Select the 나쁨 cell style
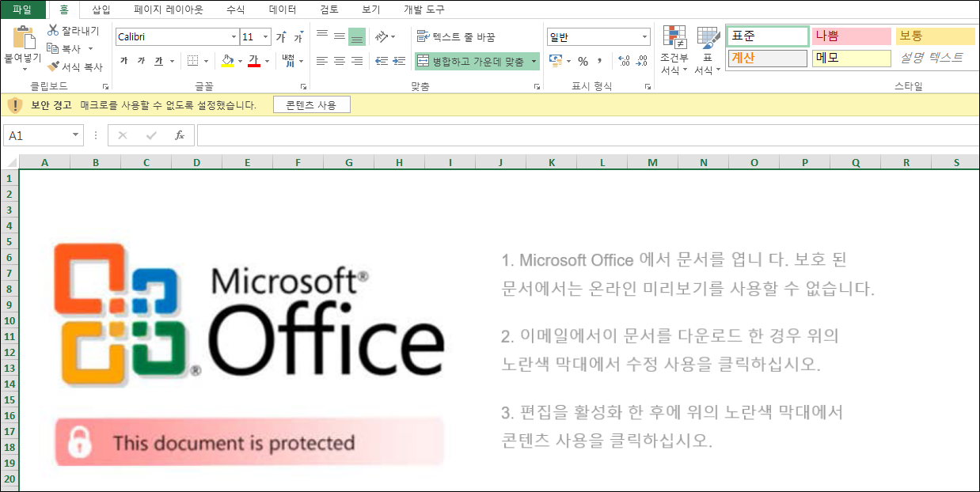This screenshot has height=492, width=980. coord(851,36)
